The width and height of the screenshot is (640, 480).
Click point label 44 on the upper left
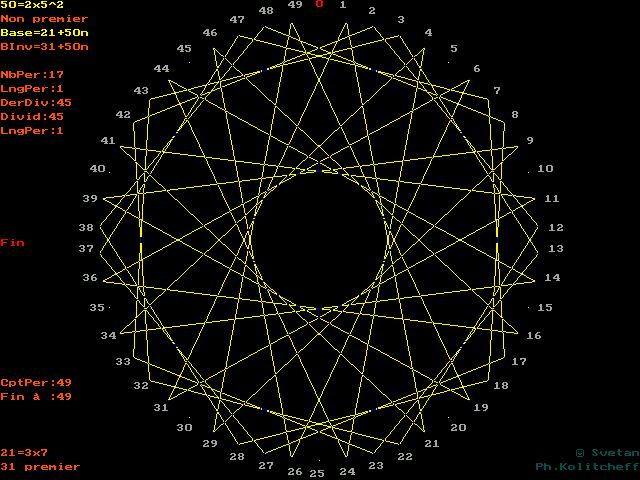click(x=161, y=69)
